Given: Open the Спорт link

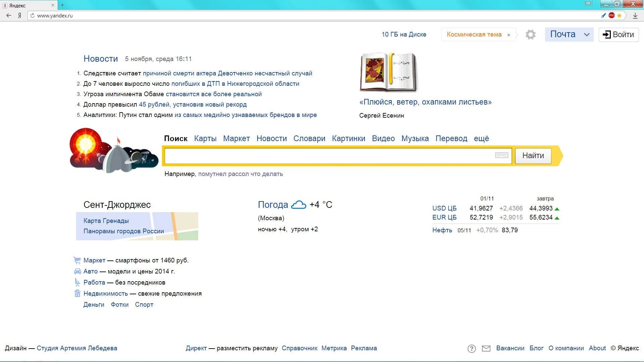Looking at the screenshot, I should click(x=144, y=305).
